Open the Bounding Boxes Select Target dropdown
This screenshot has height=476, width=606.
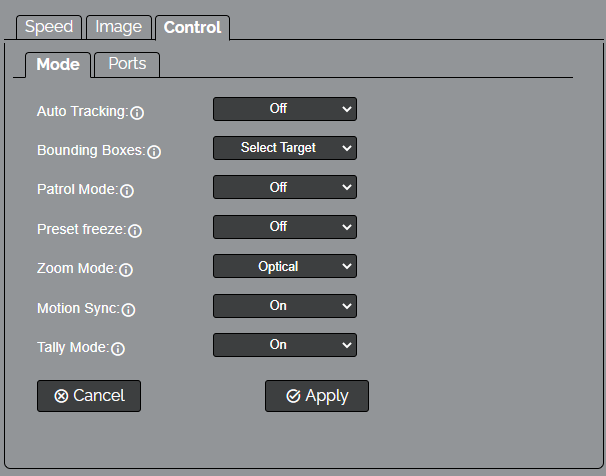[x=285, y=148]
